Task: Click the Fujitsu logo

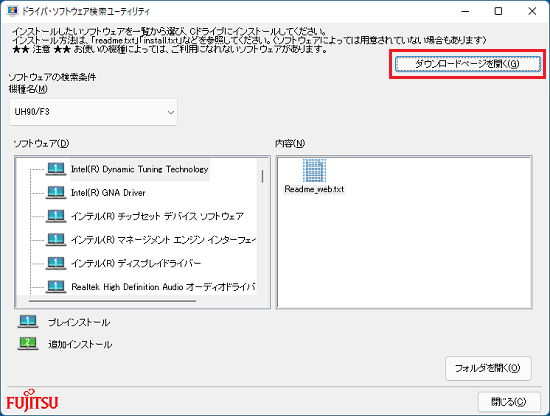Action: pyautogui.click(x=32, y=401)
